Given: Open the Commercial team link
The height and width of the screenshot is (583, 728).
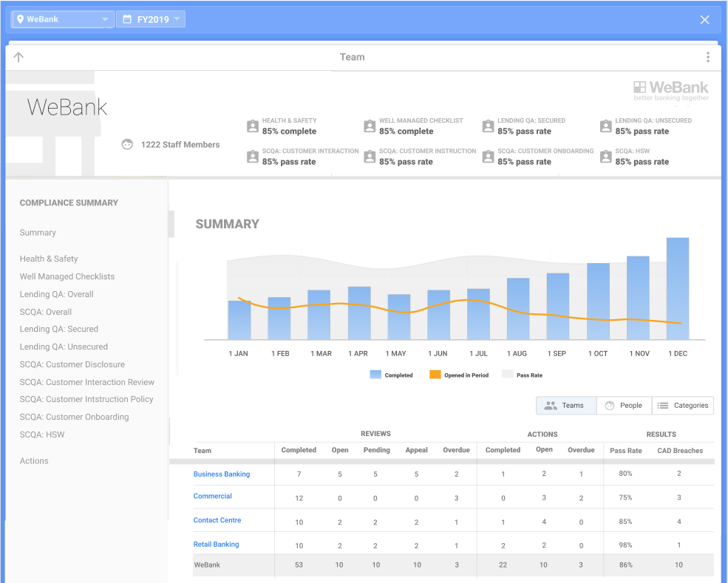Looking at the screenshot, I should point(212,497).
